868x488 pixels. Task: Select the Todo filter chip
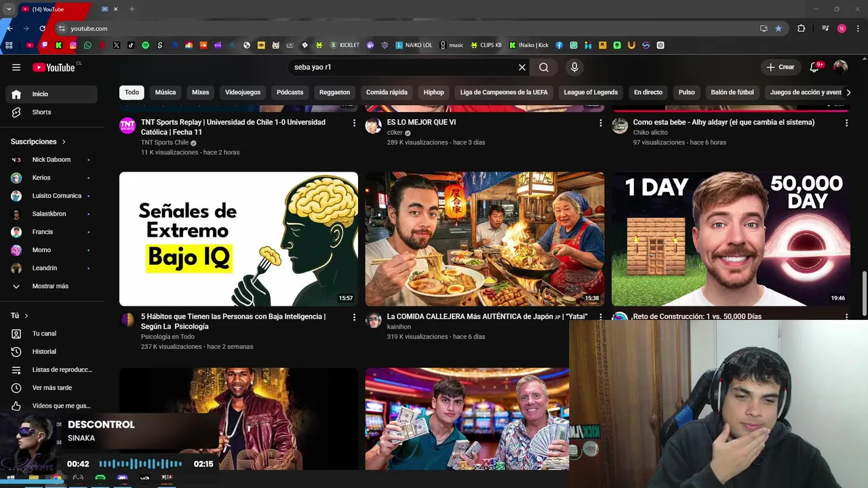coord(132,92)
